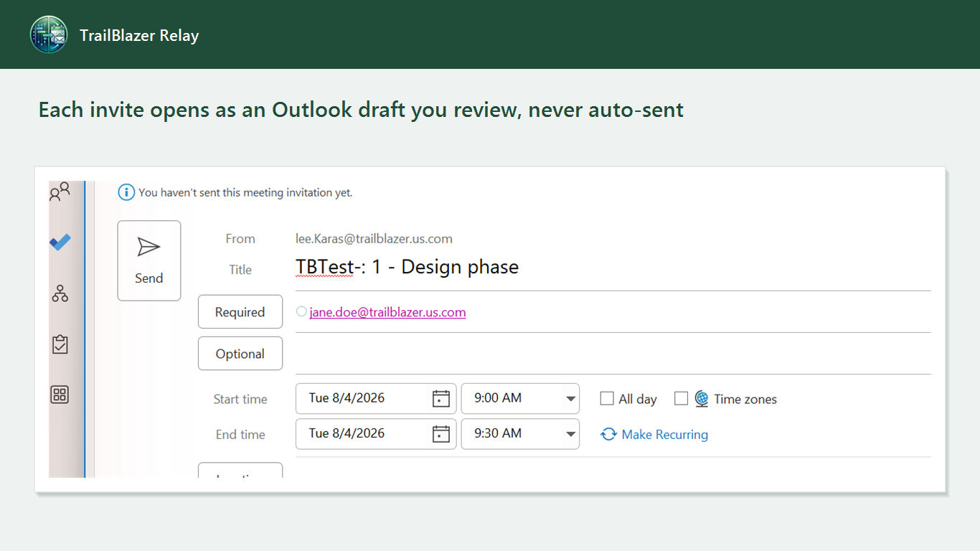The height and width of the screenshot is (551, 980).
Task: Open the More apps grid icon in sidebar
Action: click(x=60, y=394)
